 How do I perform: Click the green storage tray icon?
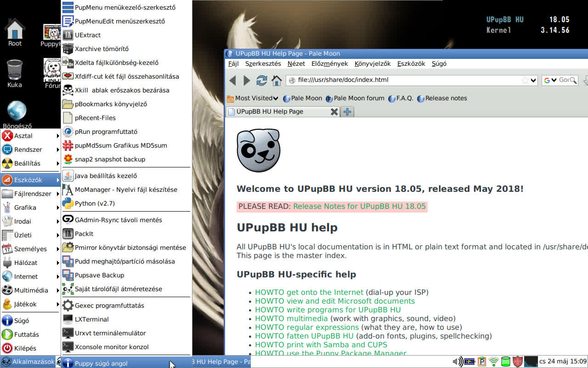[x=506, y=362]
